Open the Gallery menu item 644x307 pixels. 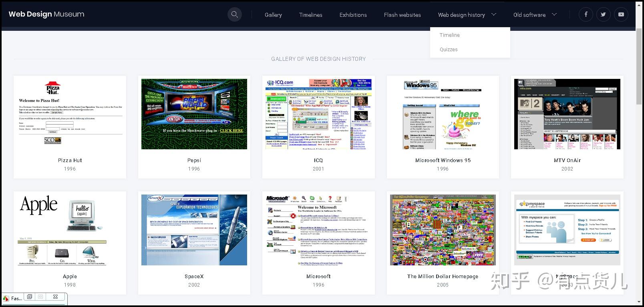[273, 15]
